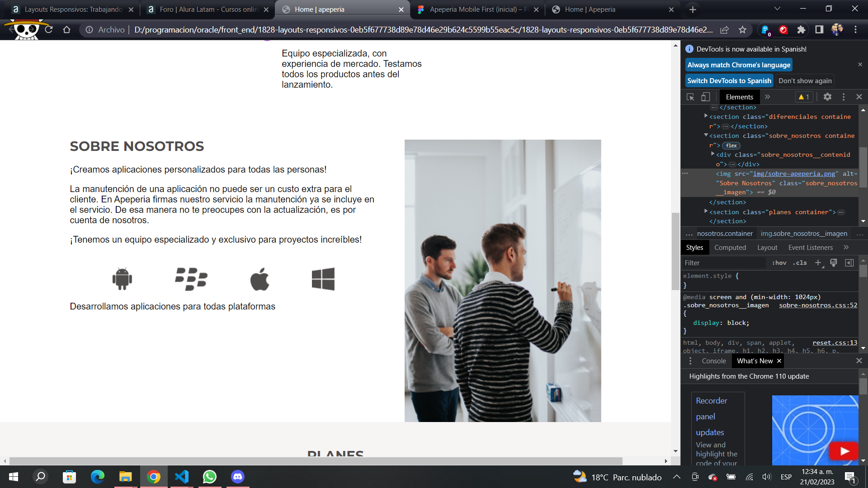868x488 pixels.
Task: Click the BlackBerry platform icon
Action: [x=191, y=278]
